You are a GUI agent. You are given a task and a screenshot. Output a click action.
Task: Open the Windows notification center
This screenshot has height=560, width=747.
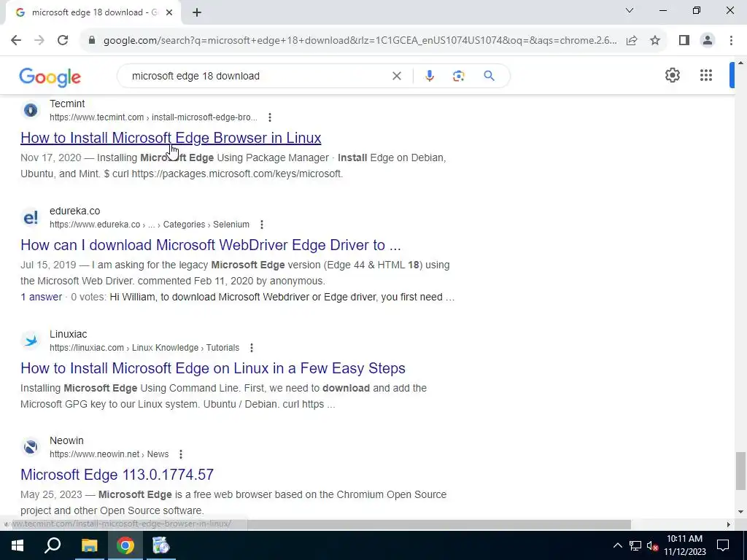click(x=723, y=545)
